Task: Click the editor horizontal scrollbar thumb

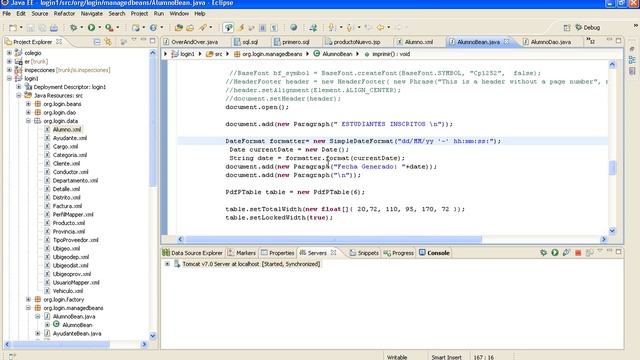Action: [333, 239]
